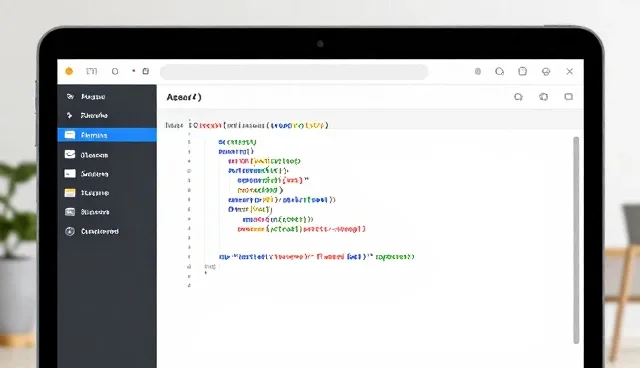This screenshot has width=640, height=368.
Task: Click the arrow-shaped icon in second sidebar row
Action: point(69,115)
